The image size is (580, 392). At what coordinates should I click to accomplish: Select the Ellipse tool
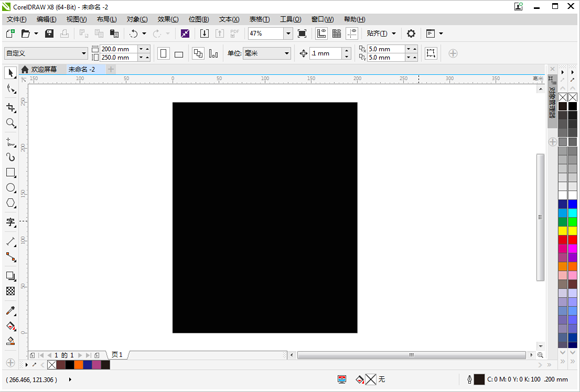11,188
